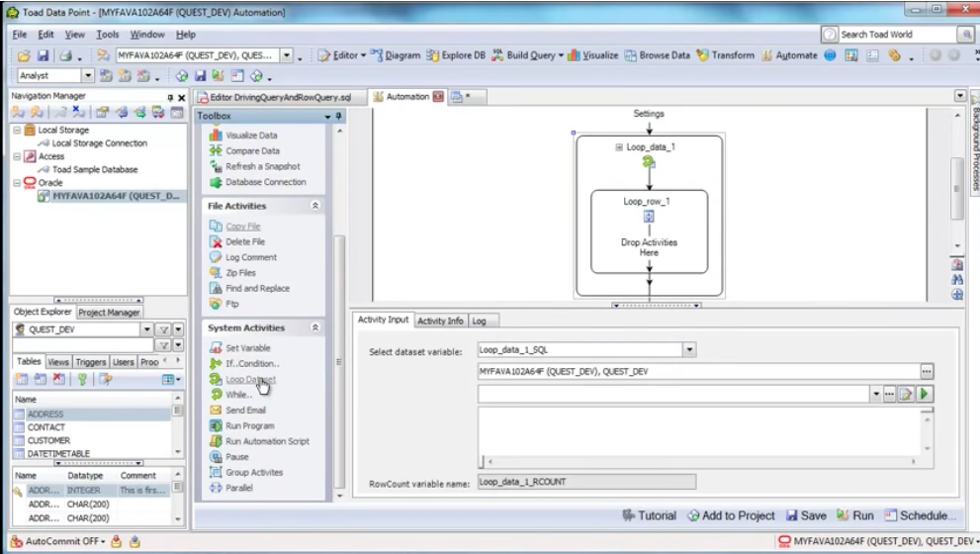Collapse the Oracle connection tree node
The width and height of the screenshot is (980, 554).
coord(16,182)
